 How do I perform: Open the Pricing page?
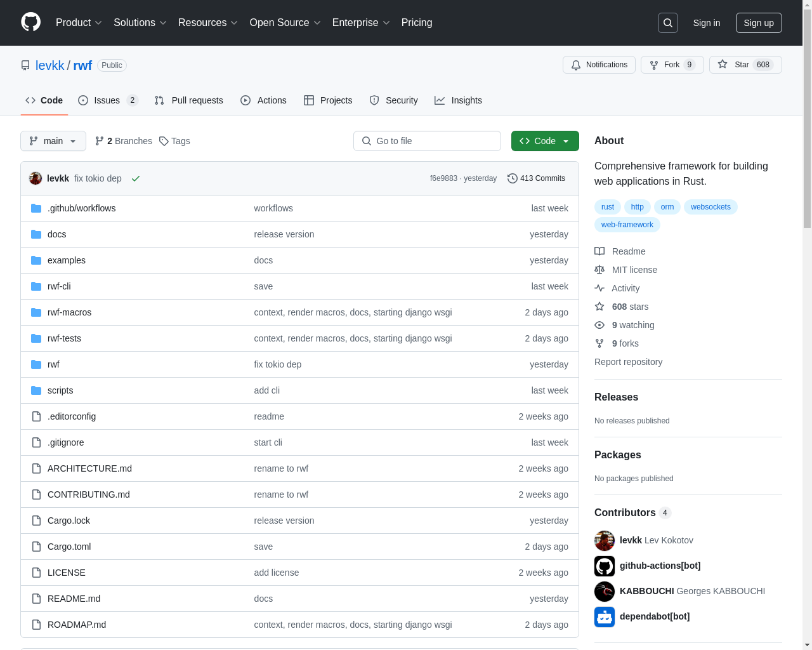point(417,23)
